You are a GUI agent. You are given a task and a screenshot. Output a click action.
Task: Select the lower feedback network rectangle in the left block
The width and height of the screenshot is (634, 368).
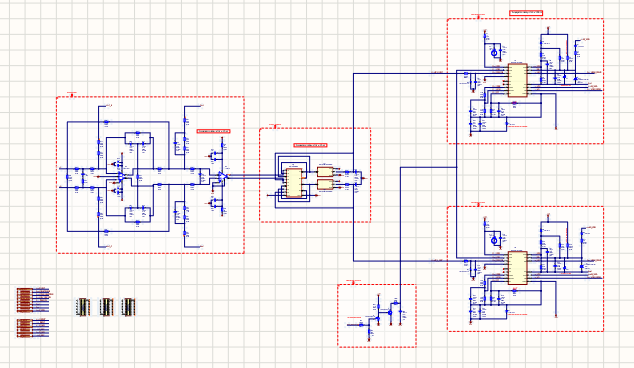(137, 214)
